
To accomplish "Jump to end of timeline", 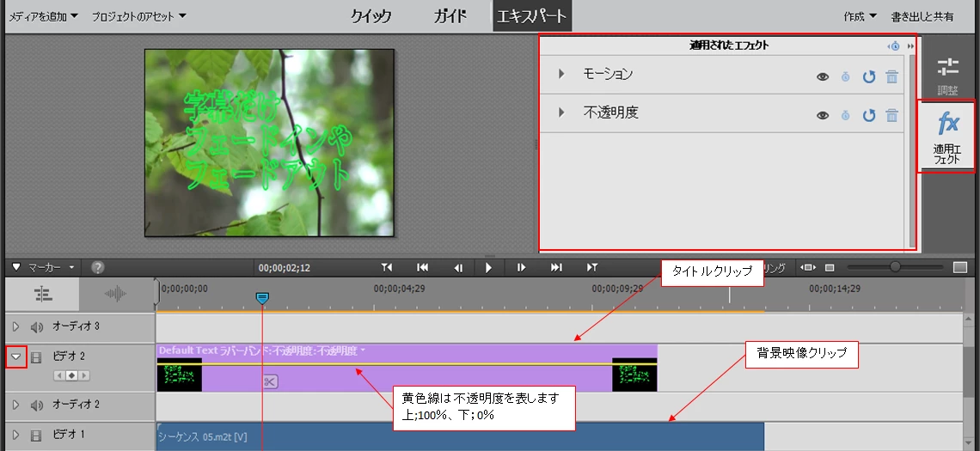I will point(556,267).
